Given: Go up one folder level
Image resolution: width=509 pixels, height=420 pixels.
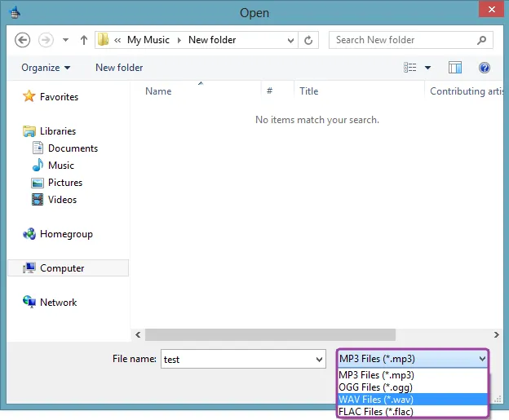Looking at the screenshot, I should (84, 40).
